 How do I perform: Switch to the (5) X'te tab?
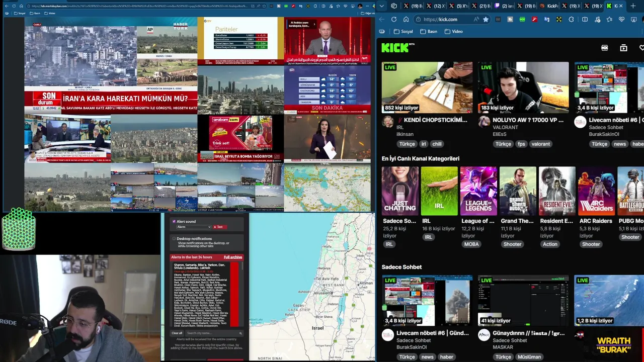[x=459, y=6]
